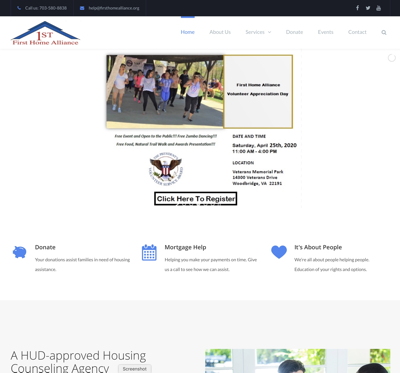This screenshot has width=400, height=373.
Task: Click the HUD-approved Housing Counseling Agency heading
Action: (x=78, y=362)
